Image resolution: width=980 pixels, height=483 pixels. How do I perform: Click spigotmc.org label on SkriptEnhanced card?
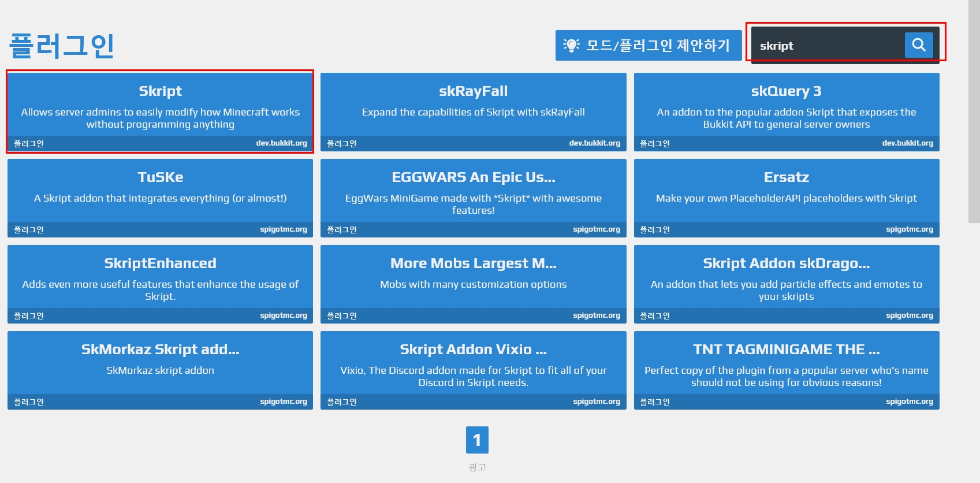(x=284, y=315)
